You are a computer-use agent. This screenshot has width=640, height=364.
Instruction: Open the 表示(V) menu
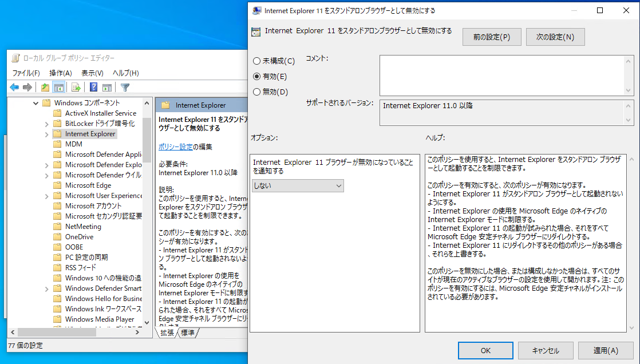pyautogui.click(x=92, y=73)
